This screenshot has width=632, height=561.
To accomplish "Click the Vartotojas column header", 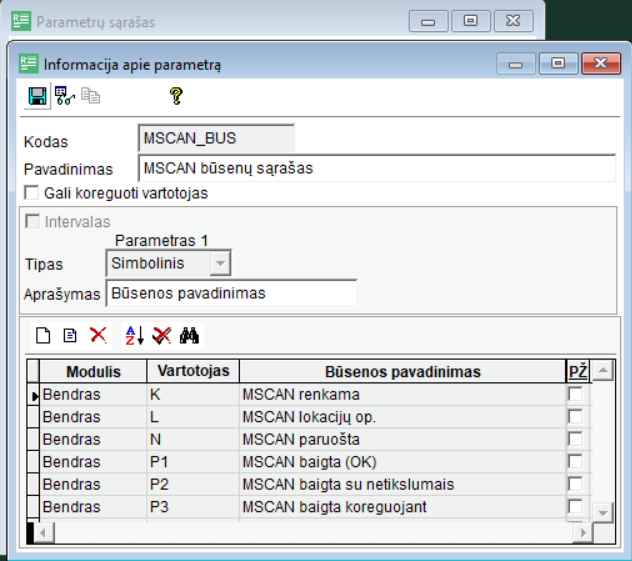I will coord(193,371).
